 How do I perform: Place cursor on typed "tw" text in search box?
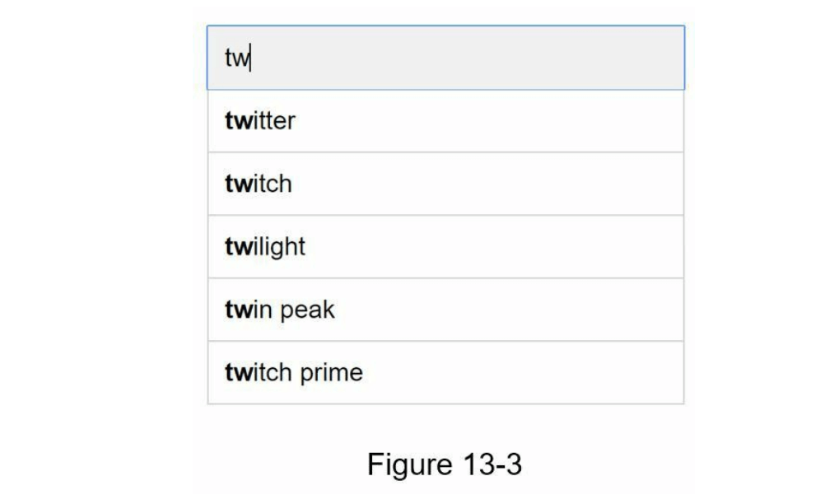point(236,58)
